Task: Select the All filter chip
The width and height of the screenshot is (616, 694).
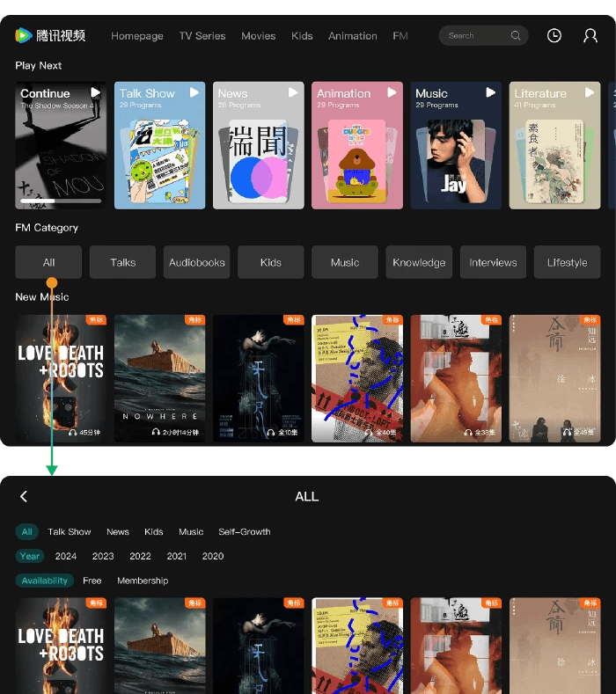Action: (x=27, y=531)
